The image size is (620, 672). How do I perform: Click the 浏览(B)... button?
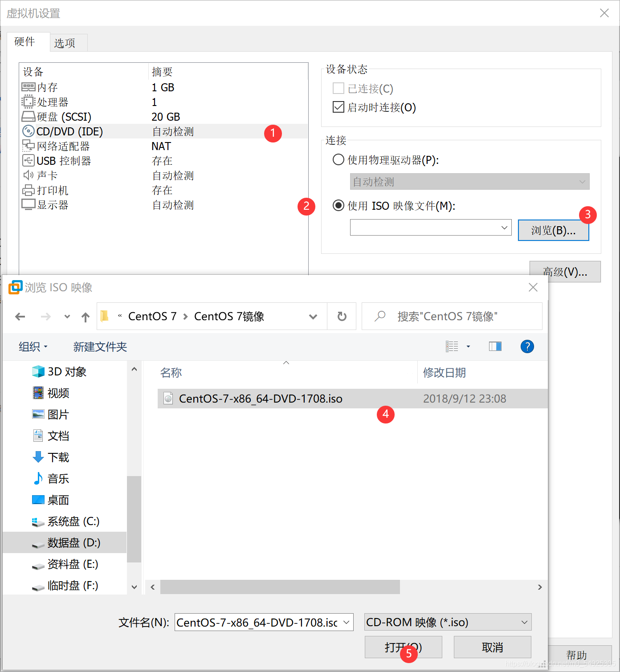click(x=553, y=230)
